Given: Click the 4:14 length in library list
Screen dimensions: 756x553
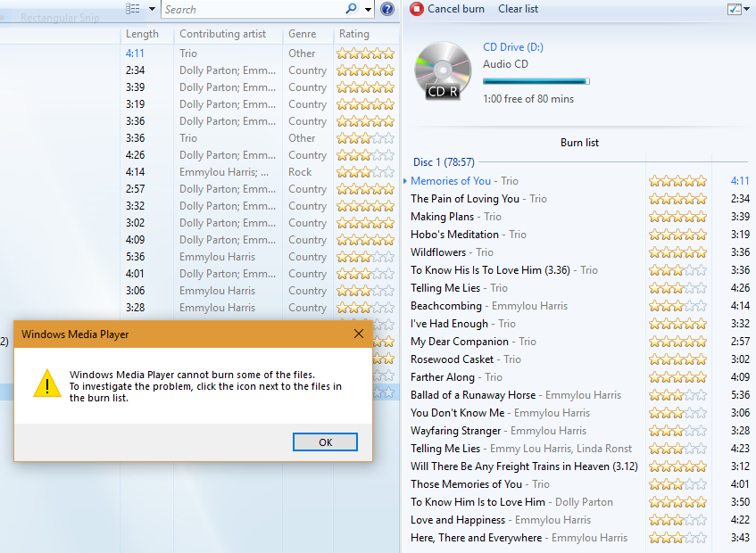Looking at the screenshot, I should click(135, 172).
